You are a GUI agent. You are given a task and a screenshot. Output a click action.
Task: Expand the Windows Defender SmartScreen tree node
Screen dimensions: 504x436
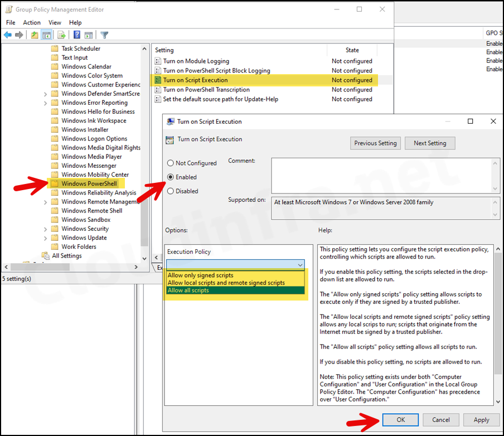(x=45, y=94)
